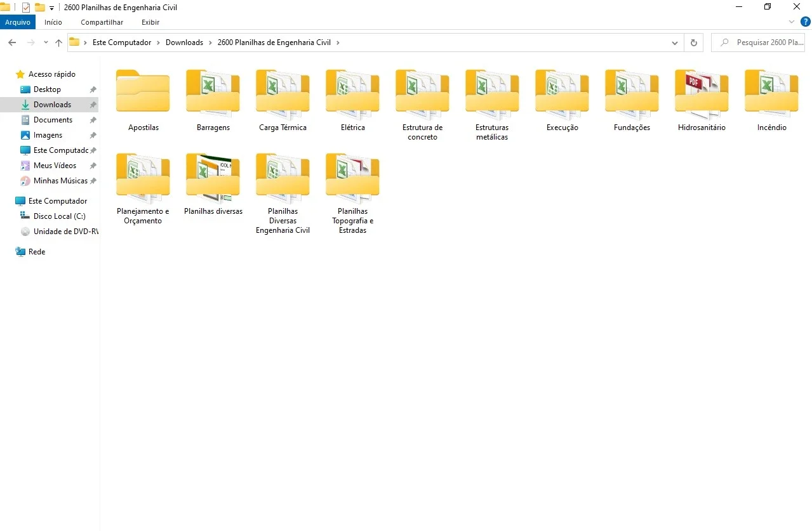Click the Imagens icon in sidebar
This screenshot has height=531, width=812.
pyautogui.click(x=25, y=135)
